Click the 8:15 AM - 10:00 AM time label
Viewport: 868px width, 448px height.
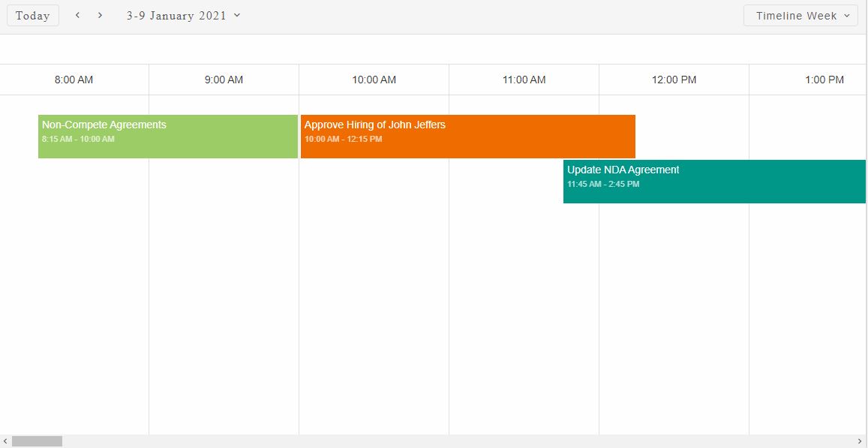pyautogui.click(x=78, y=139)
